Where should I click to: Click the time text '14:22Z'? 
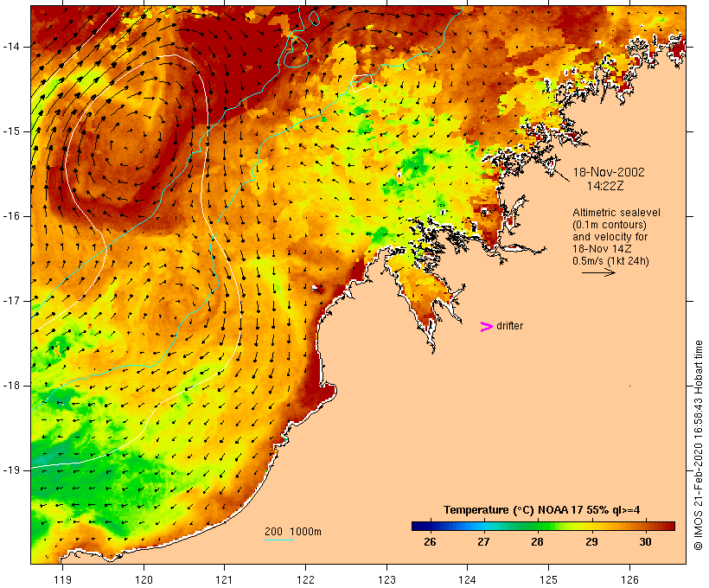[x=605, y=185]
